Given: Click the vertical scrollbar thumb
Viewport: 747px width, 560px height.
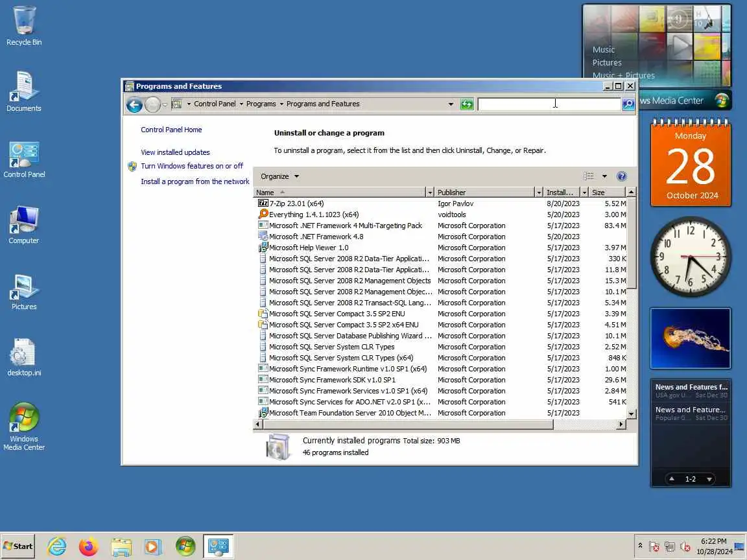Looking at the screenshot, I should coord(631,243).
